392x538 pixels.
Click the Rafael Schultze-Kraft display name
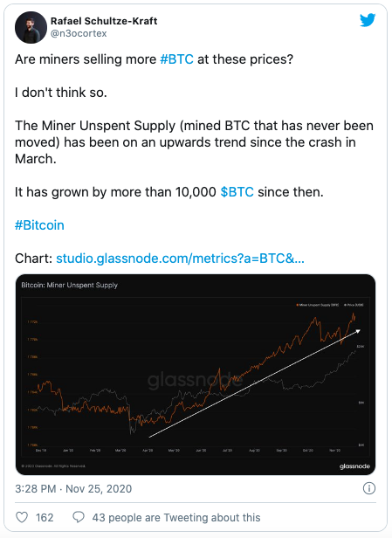pyautogui.click(x=104, y=21)
